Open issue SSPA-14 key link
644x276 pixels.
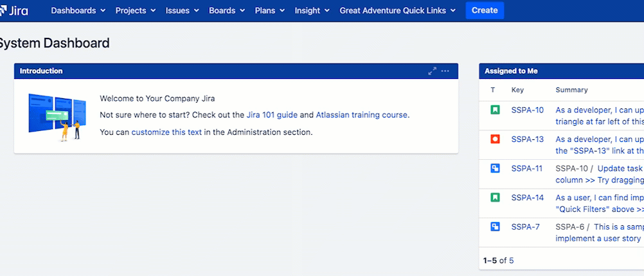[528, 197]
